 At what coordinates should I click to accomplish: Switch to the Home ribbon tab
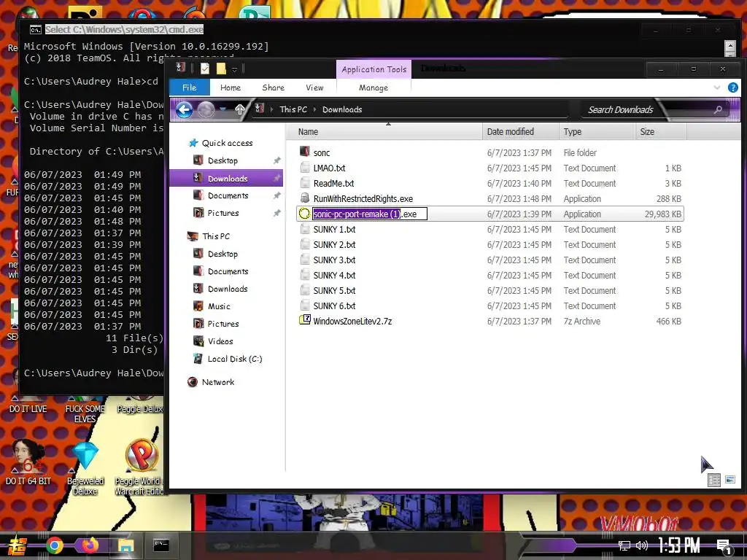(x=230, y=87)
